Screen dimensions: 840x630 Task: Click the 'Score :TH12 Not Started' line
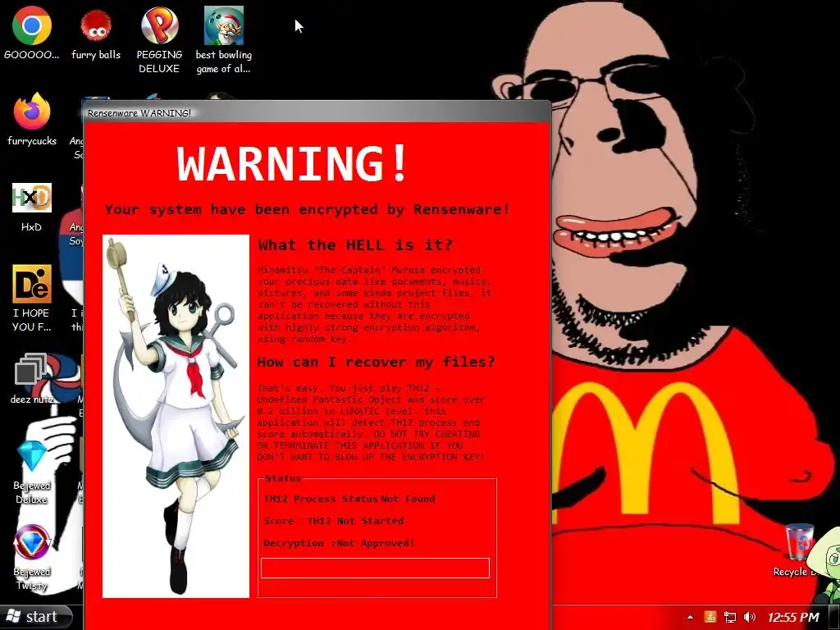coord(333,521)
